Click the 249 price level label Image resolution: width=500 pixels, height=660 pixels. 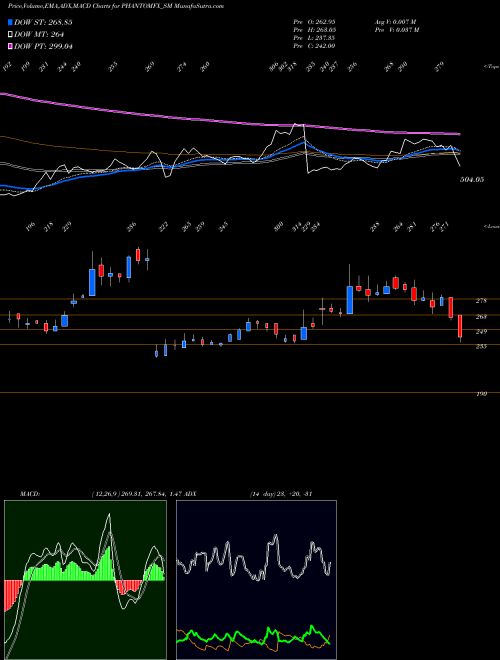pyautogui.click(x=481, y=332)
